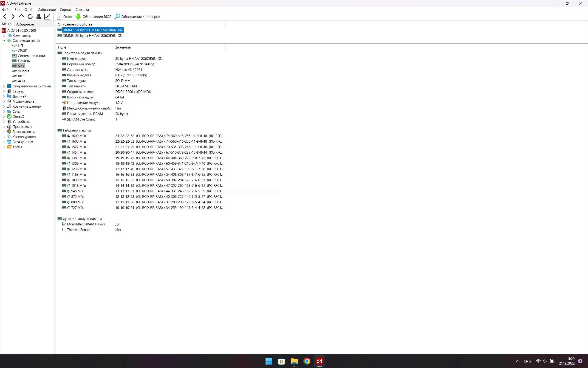Go forward with the right arrow toolbar icon

click(13, 17)
